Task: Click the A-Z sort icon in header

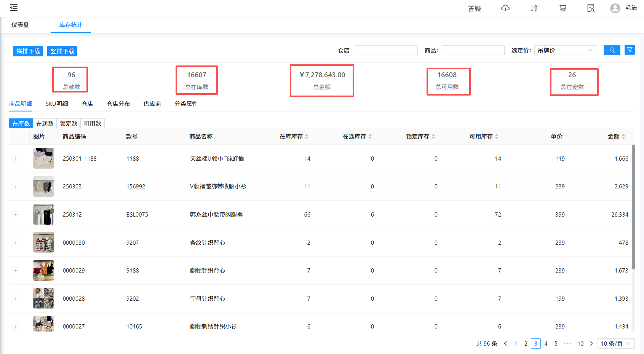Action: point(534,8)
